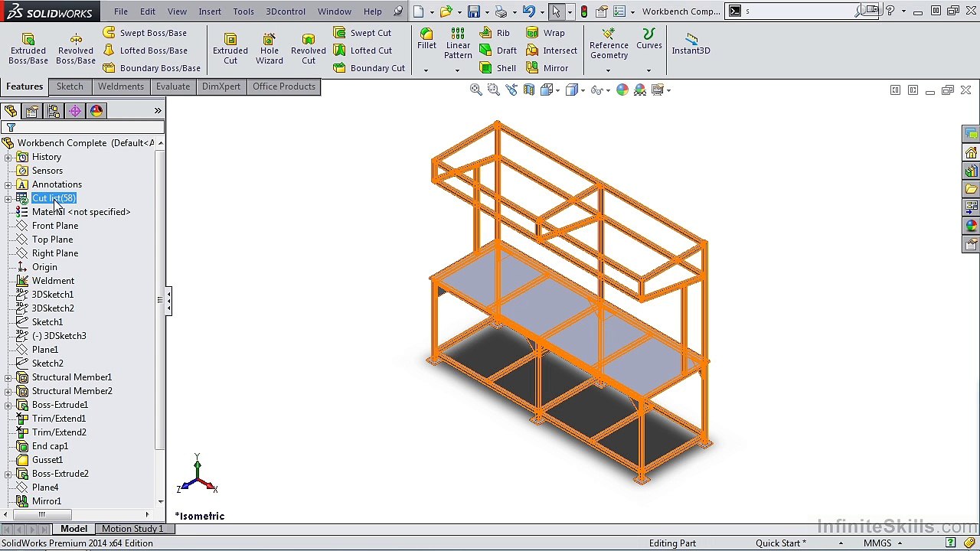The height and width of the screenshot is (551, 980).
Task: Open the Hole Wizard tool
Action: (269, 49)
